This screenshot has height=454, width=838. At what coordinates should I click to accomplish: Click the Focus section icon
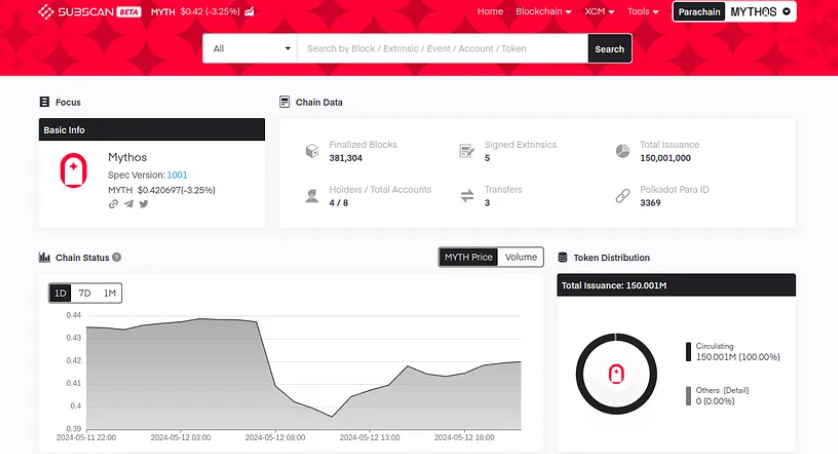click(44, 102)
